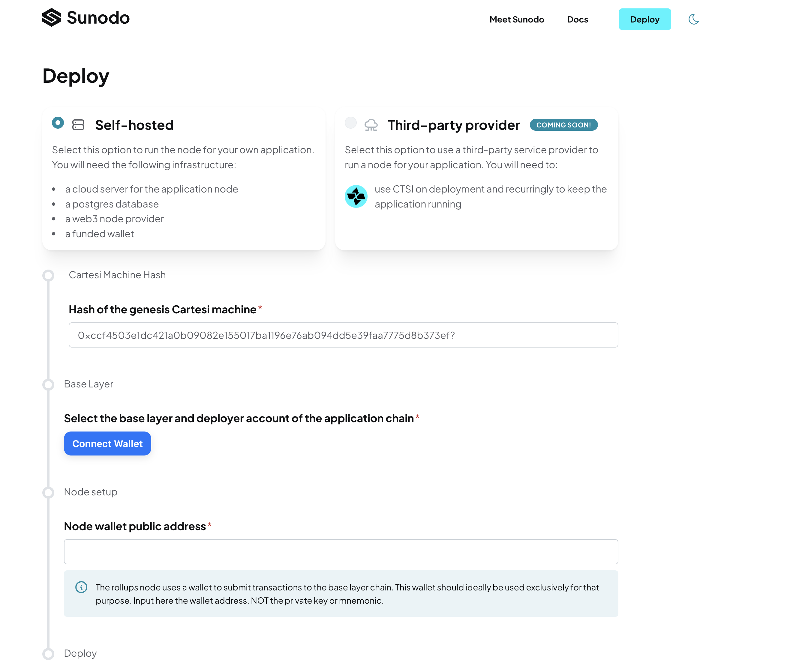The width and height of the screenshot is (799, 672).
Task: Click the Sunodo brand name text
Action: 98,18
